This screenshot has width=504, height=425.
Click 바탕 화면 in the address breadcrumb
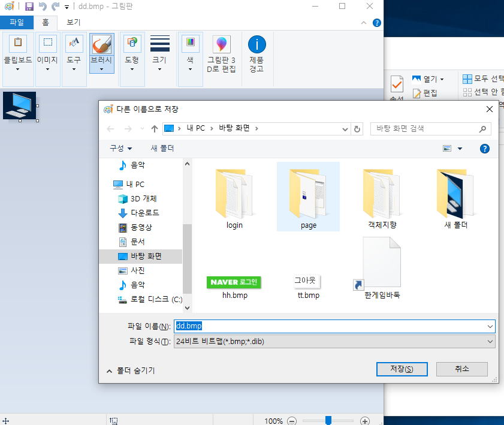tap(234, 128)
